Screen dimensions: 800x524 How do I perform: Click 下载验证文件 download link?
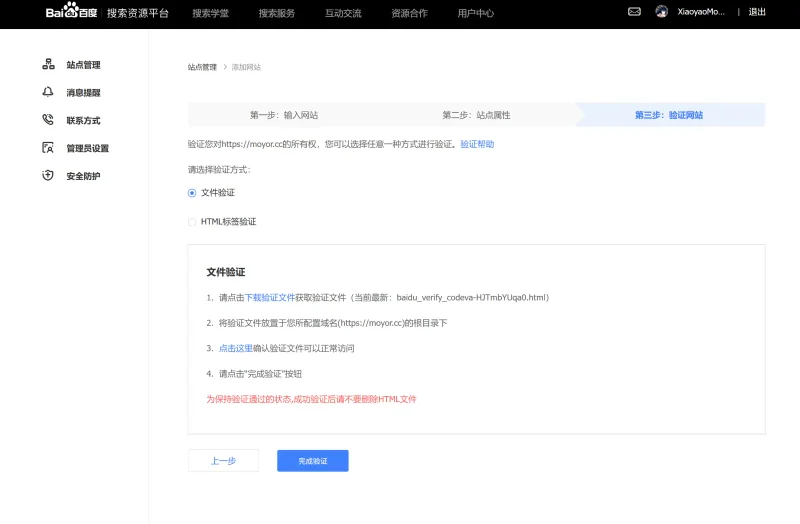[x=270, y=297]
